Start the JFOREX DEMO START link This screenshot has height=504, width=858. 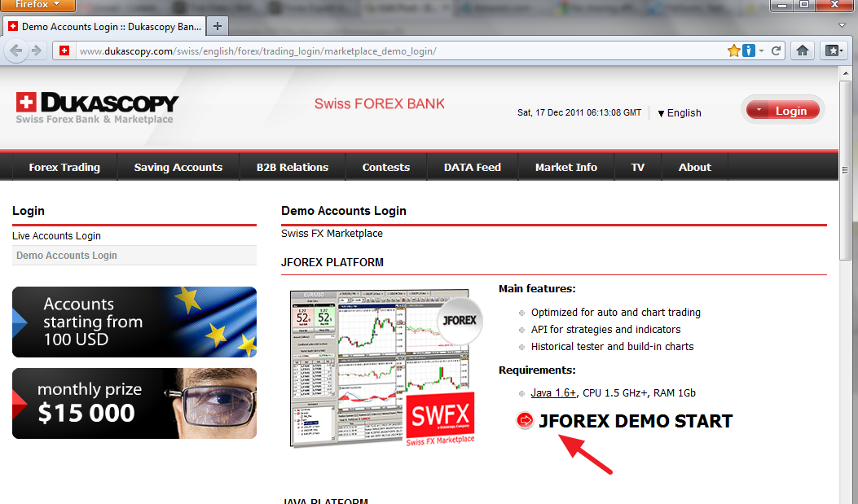(636, 421)
